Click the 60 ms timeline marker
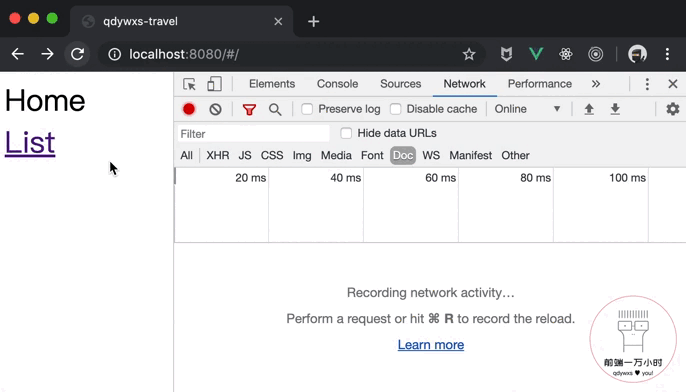 [441, 178]
